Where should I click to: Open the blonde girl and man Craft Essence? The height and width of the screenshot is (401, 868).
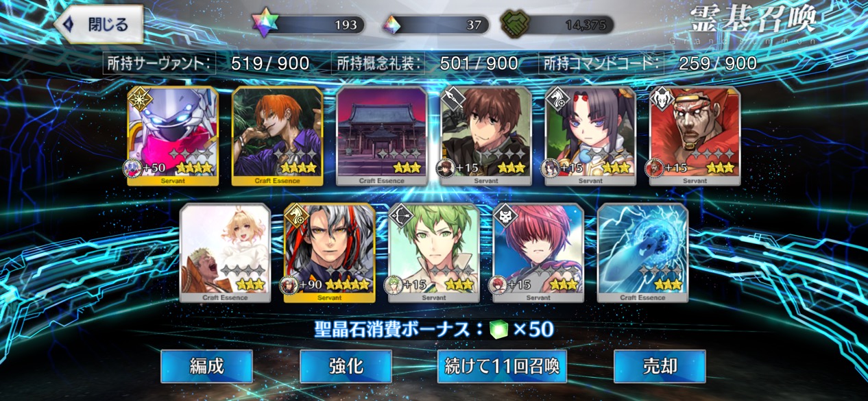(225, 253)
